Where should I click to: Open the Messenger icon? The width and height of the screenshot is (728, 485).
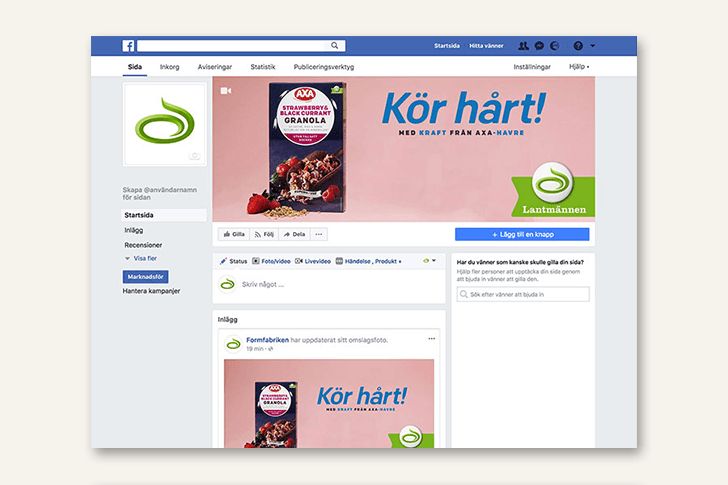pos(539,45)
